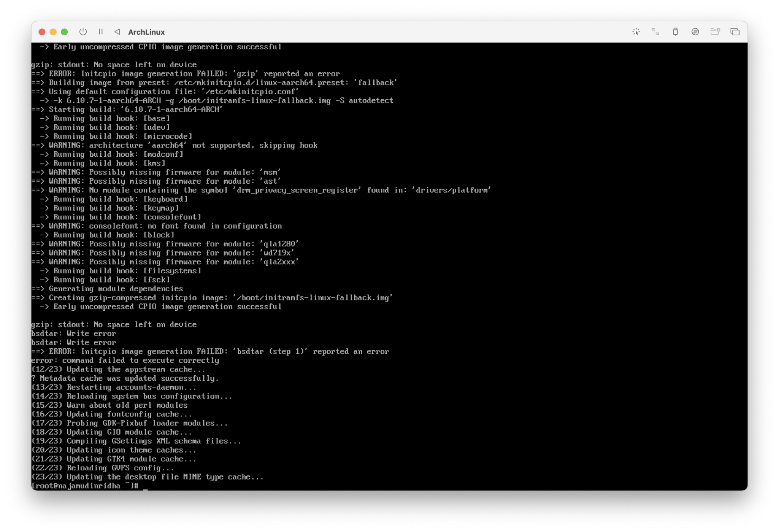Viewport: 779px width, 532px height.
Task: Click "(13/23) Restarting accounts-daemon" line
Action: [114, 387]
